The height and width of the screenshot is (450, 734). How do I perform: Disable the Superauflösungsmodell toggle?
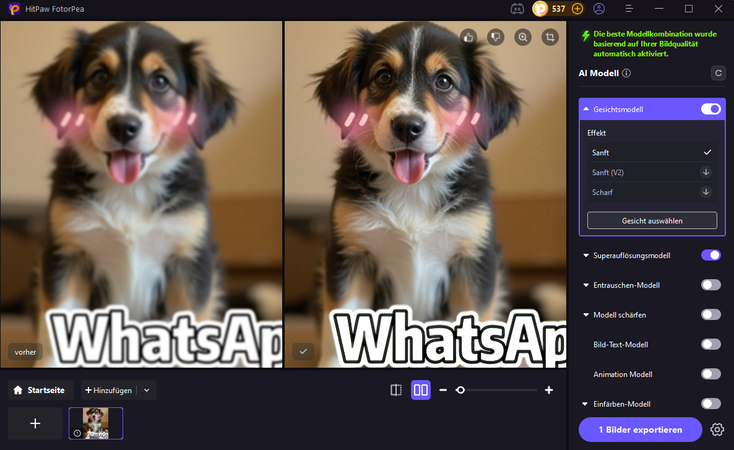tap(711, 255)
